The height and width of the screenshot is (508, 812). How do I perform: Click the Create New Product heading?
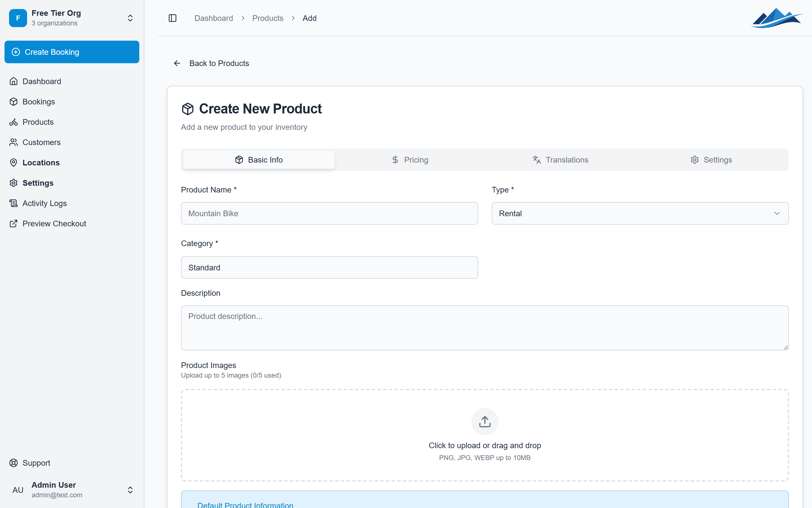pos(261,109)
